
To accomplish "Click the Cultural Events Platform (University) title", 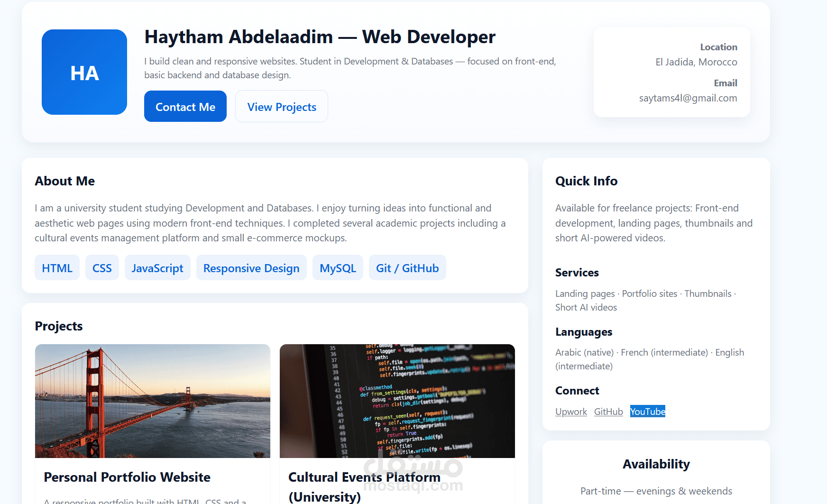I will (364, 487).
